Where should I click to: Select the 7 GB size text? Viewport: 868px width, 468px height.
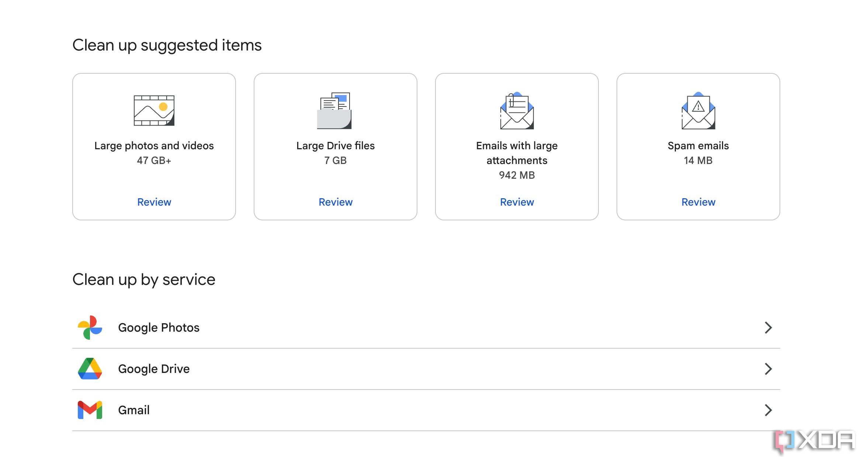pos(336,160)
